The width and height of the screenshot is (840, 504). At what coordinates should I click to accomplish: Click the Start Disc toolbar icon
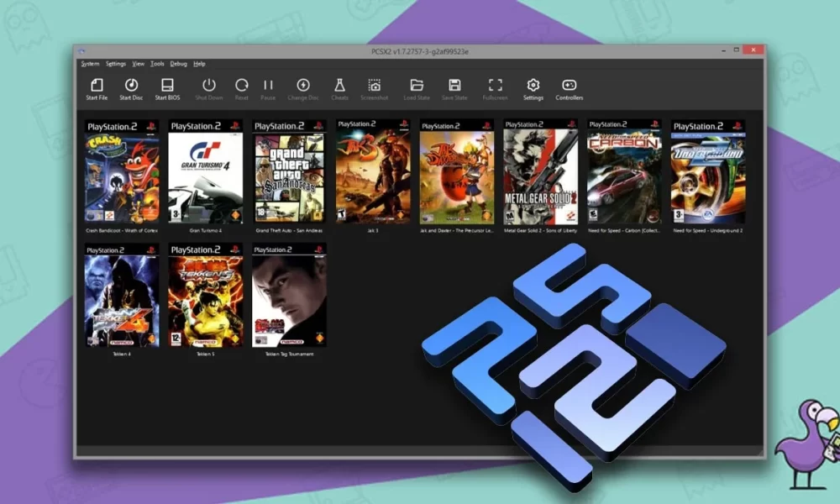(x=131, y=85)
